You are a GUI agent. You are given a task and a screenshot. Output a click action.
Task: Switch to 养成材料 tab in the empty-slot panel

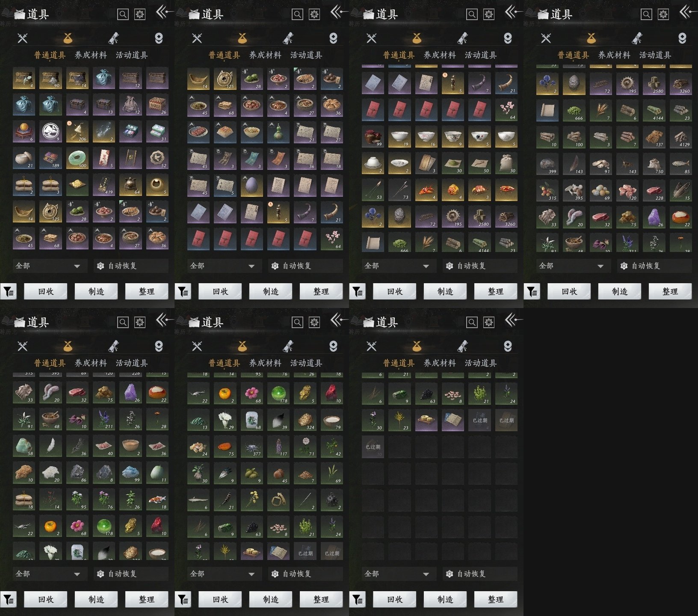(440, 363)
